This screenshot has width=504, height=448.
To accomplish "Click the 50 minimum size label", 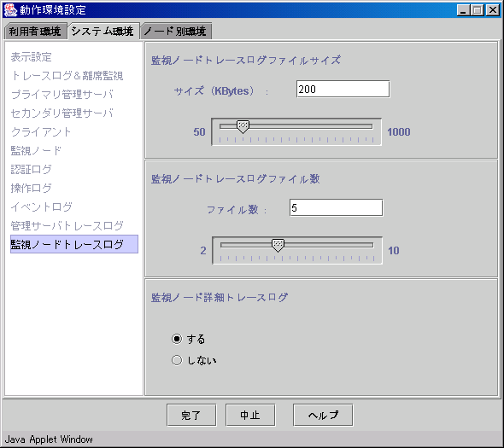I will point(199,131).
